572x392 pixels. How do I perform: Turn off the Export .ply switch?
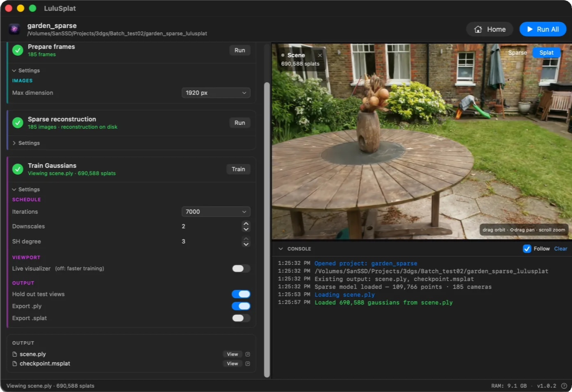click(x=241, y=306)
